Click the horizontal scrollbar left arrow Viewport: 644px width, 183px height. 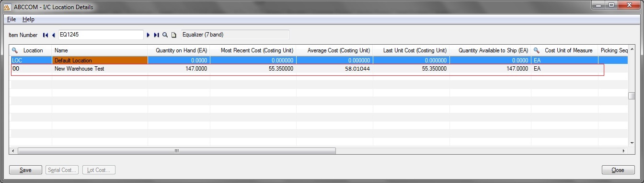click(x=13, y=151)
